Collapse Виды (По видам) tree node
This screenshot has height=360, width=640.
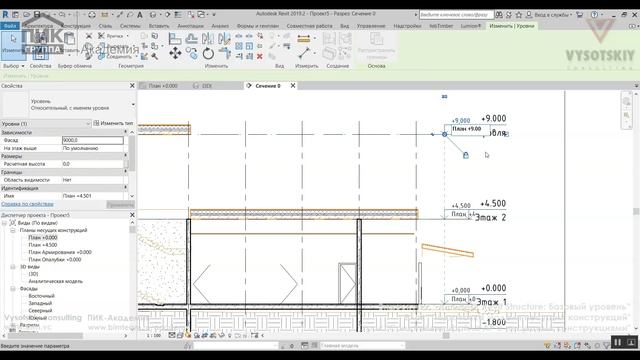point(4,223)
